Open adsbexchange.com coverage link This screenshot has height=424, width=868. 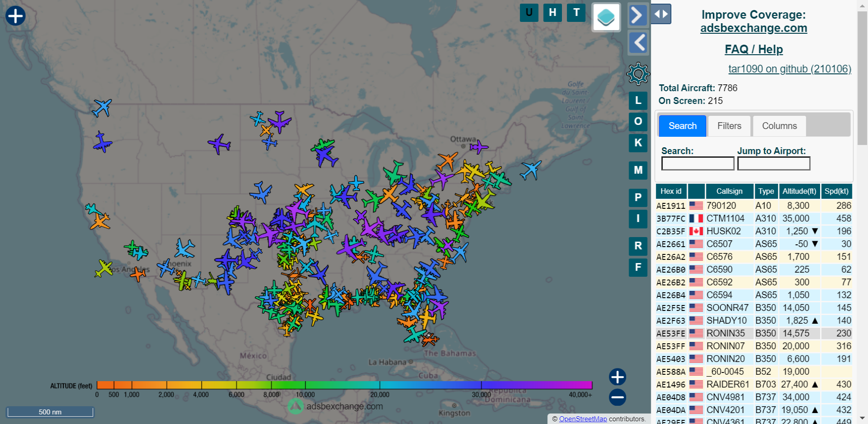[x=754, y=28]
